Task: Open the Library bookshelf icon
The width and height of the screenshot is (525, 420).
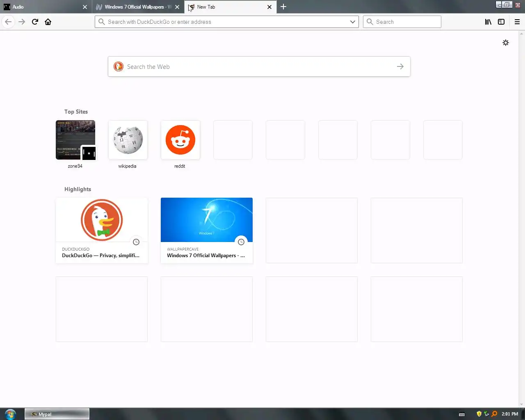Action: click(x=488, y=22)
